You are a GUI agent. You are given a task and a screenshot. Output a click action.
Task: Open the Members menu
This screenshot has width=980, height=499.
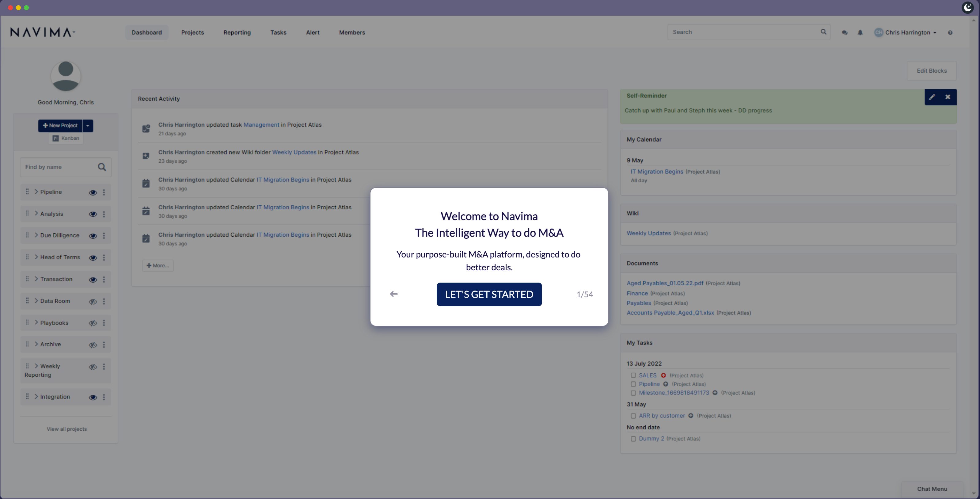pyautogui.click(x=352, y=33)
